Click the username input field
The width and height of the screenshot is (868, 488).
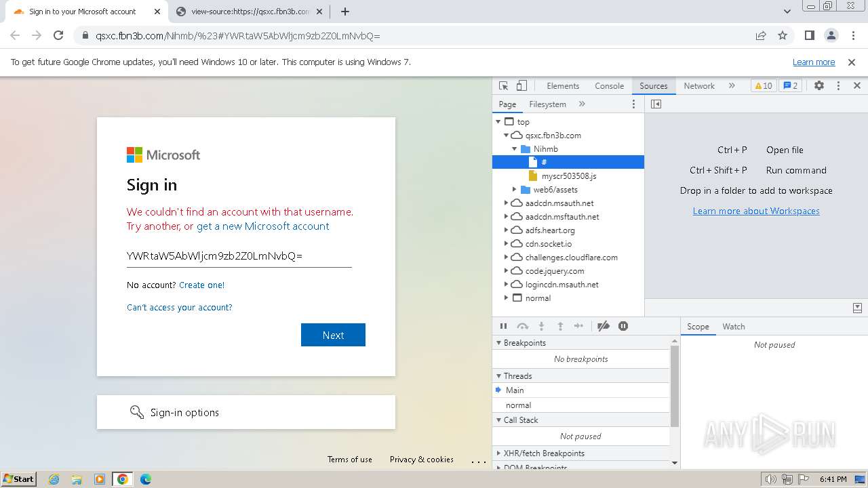(239, 256)
